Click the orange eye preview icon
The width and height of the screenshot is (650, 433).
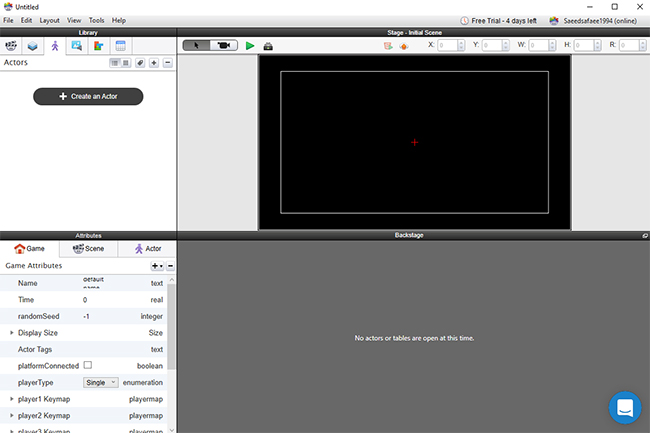click(x=403, y=46)
